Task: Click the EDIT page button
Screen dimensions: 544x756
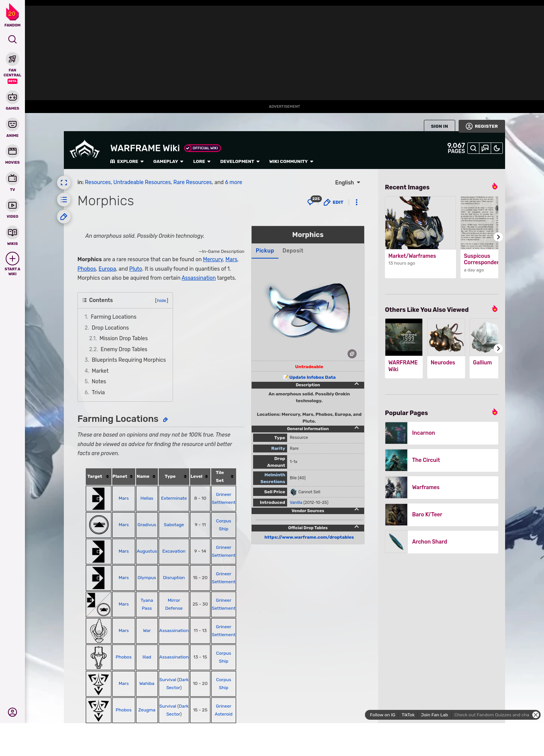Action: pyautogui.click(x=334, y=202)
